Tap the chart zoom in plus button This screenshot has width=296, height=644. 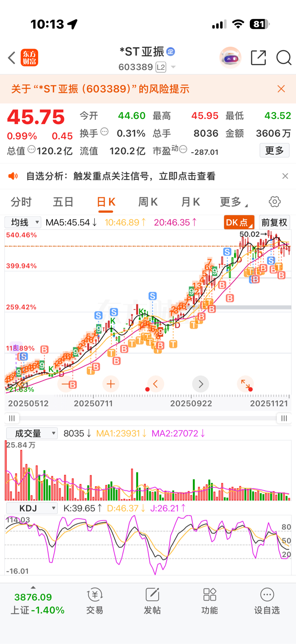[111, 384]
